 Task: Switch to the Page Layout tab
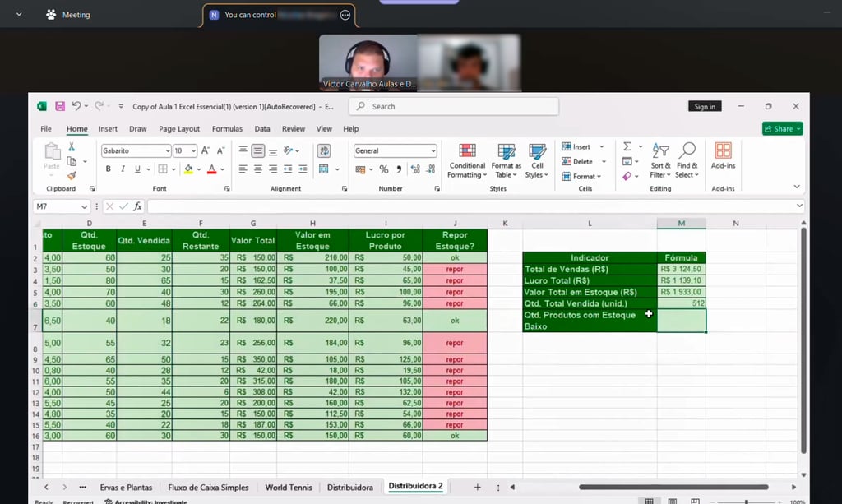coord(179,129)
